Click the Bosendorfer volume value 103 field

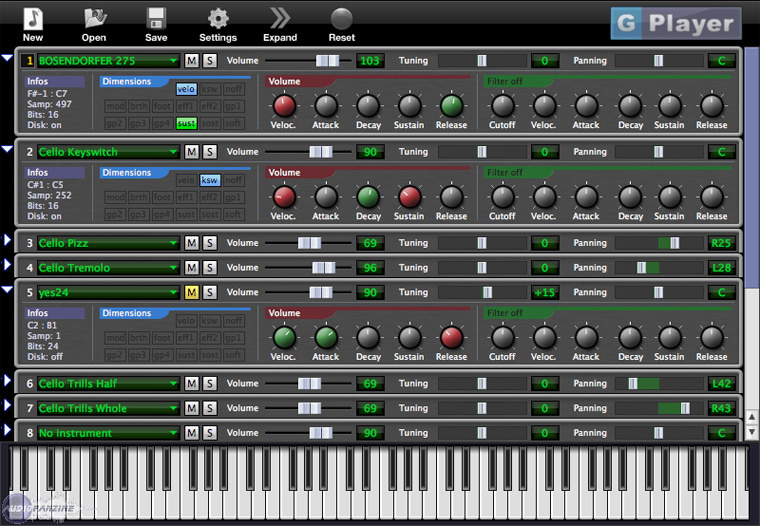pyautogui.click(x=370, y=61)
